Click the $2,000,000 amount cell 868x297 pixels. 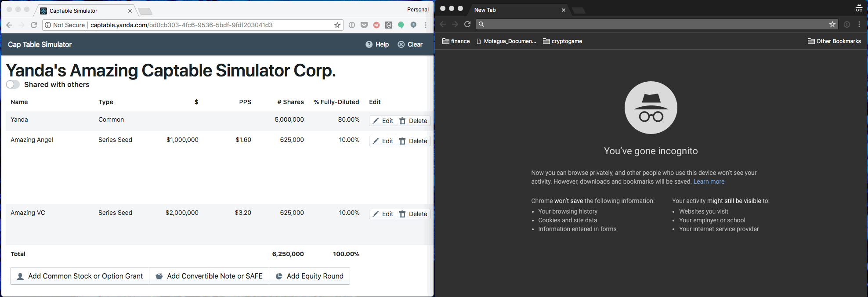(182, 213)
